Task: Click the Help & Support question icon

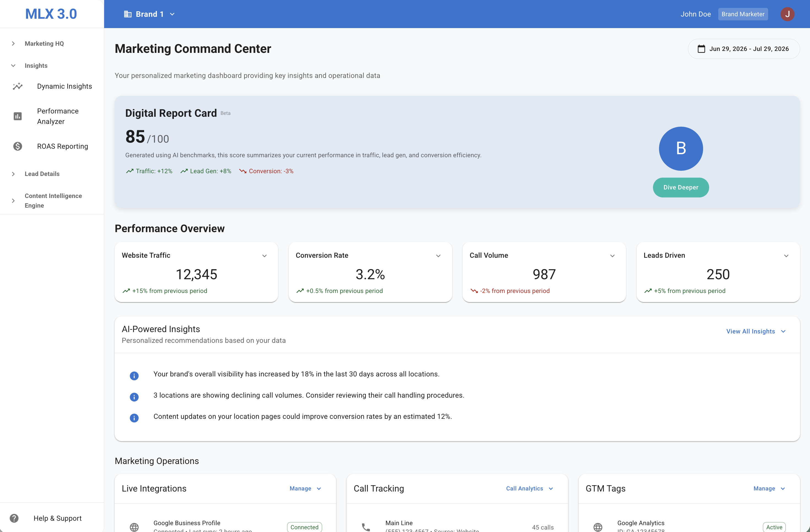Action: (14, 518)
